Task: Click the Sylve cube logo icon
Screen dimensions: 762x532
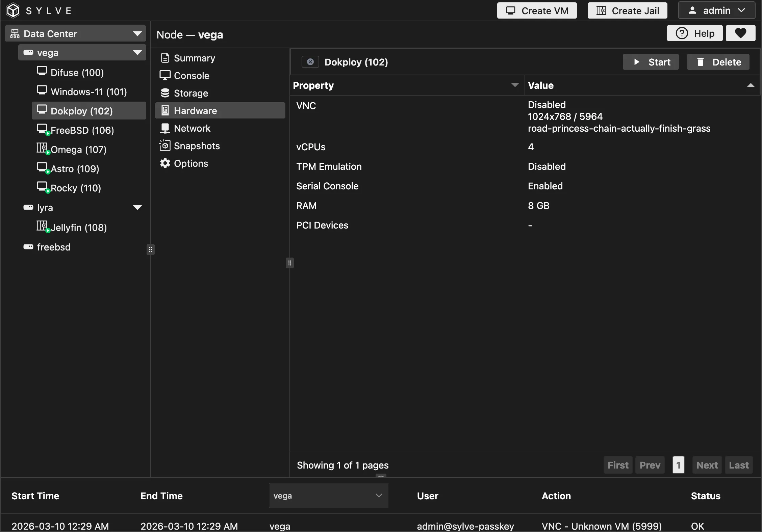Action: 14,10
